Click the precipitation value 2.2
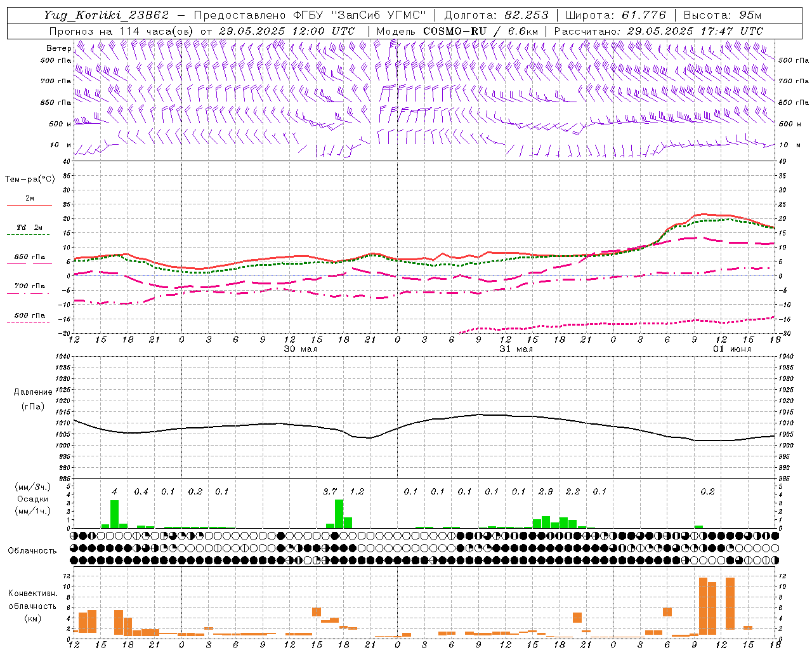The image size is (812, 650). click(x=573, y=492)
